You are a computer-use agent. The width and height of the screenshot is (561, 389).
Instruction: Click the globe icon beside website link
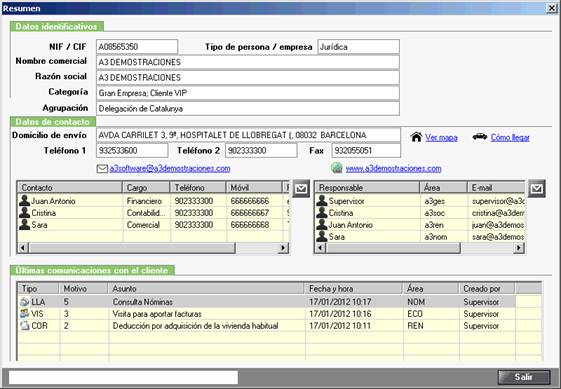[x=337, y=168]
